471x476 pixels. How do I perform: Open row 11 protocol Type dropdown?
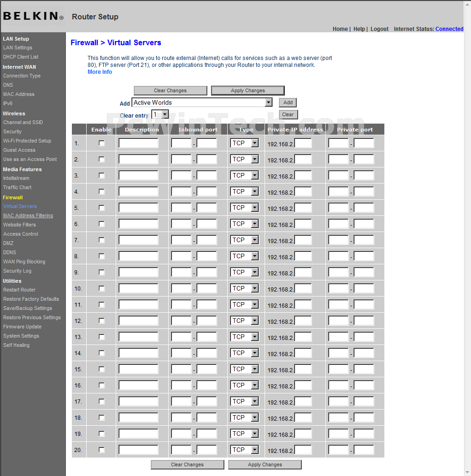(244, 304)
